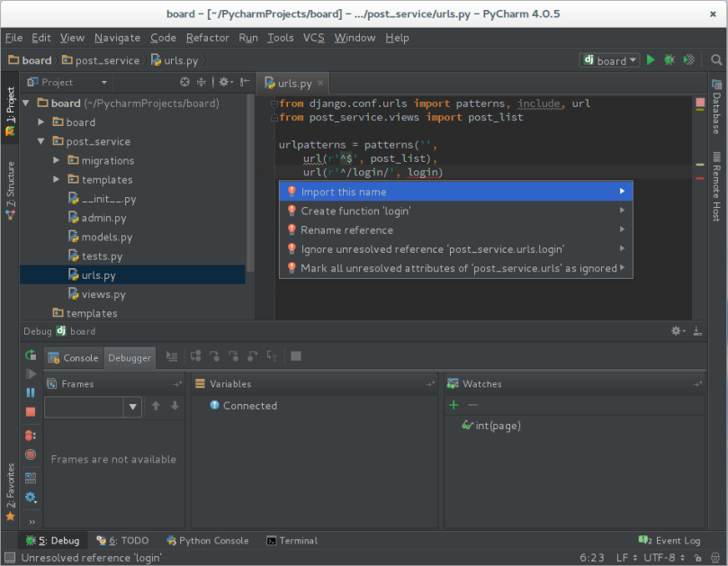
Task: Hide the Project panel icon
Action: pyautogui.click(x=245, y=82)
